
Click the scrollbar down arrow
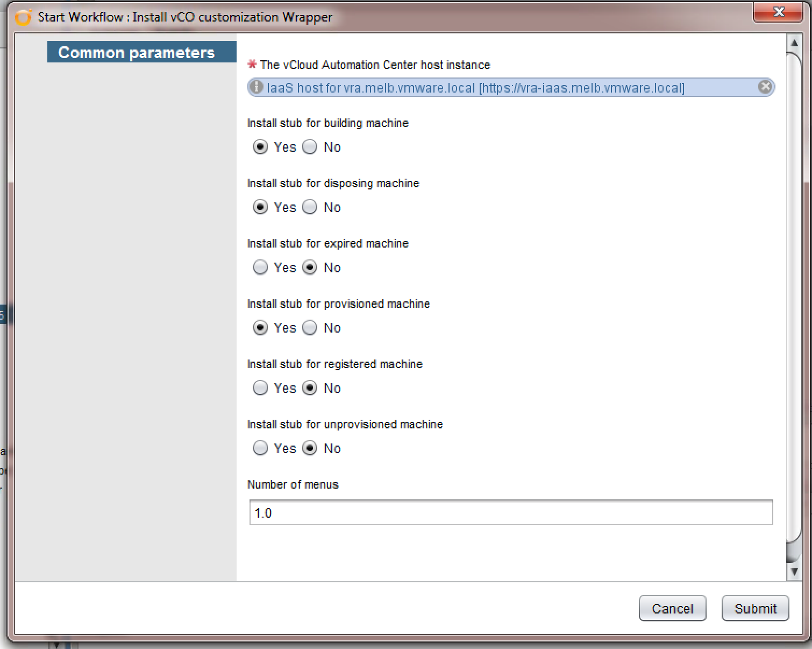[x=795, y=572]
